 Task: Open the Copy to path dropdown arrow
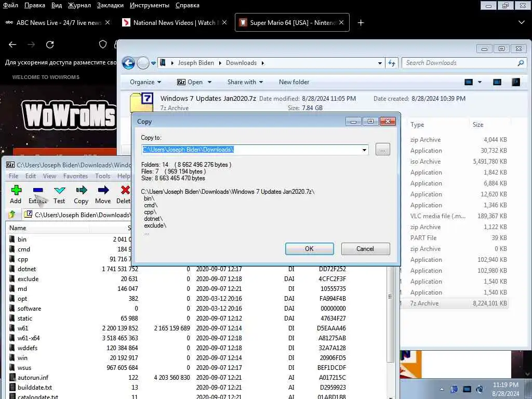(x=364, y=150)
